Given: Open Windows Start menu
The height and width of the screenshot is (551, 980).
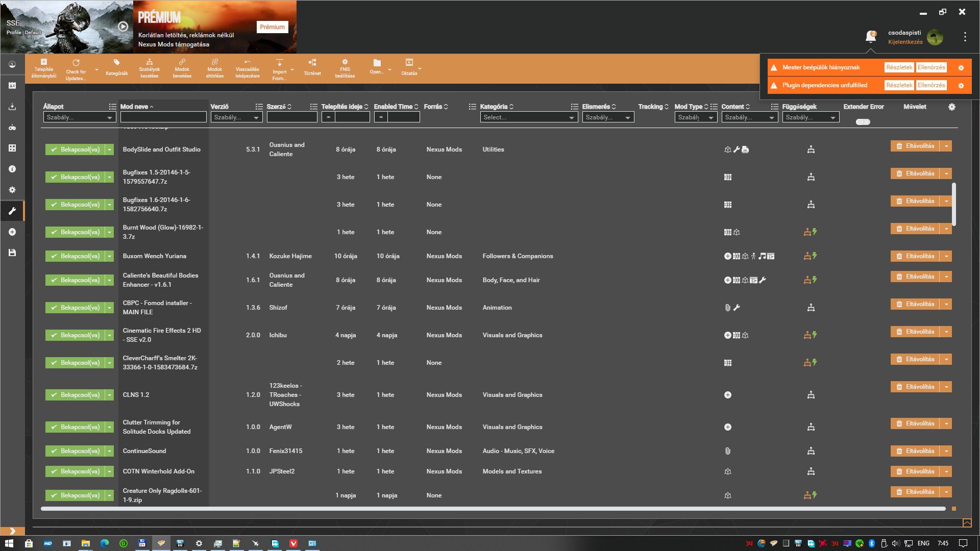Looking at the screenshot, I should pos(9,543).
